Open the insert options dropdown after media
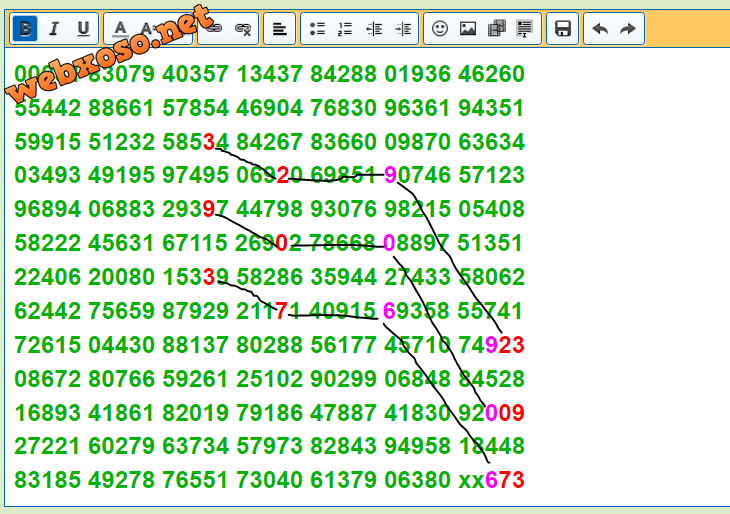Screen dimensions: 730x514 click(x=524, y=29)
